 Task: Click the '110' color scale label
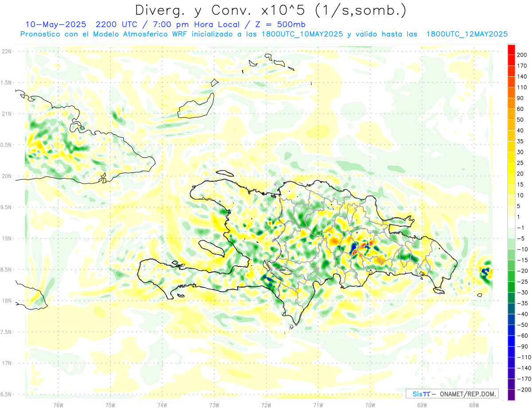[522, 87]
